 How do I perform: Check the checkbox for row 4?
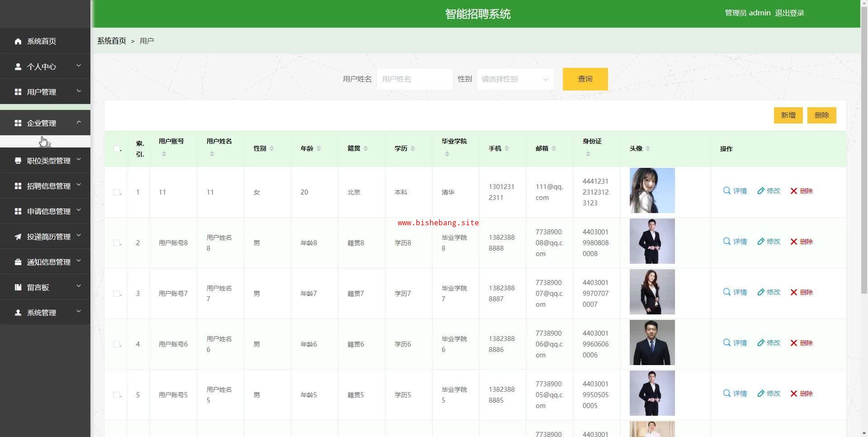[117, 344]
